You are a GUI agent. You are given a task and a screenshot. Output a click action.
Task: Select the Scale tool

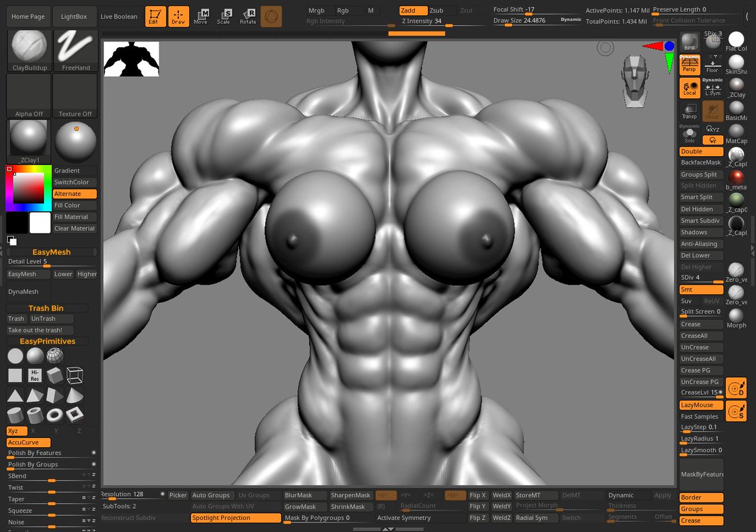[224, 17]
